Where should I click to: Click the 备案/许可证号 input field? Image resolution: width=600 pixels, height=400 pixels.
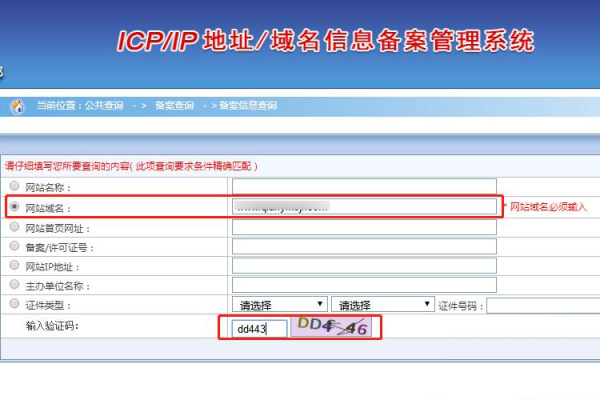pos(364,246)
